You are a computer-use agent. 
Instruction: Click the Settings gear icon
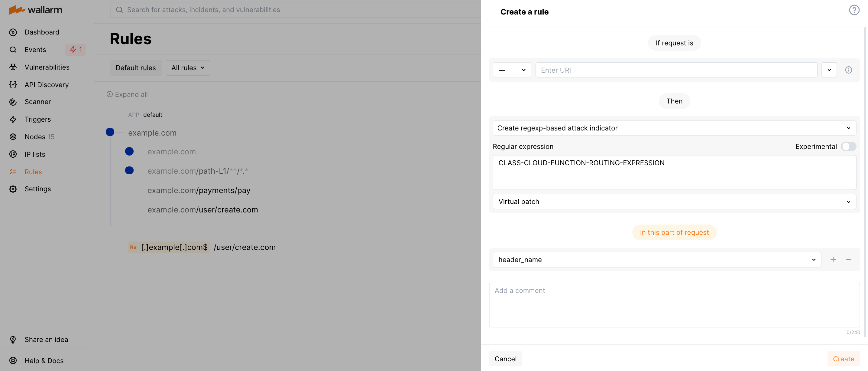13,189
